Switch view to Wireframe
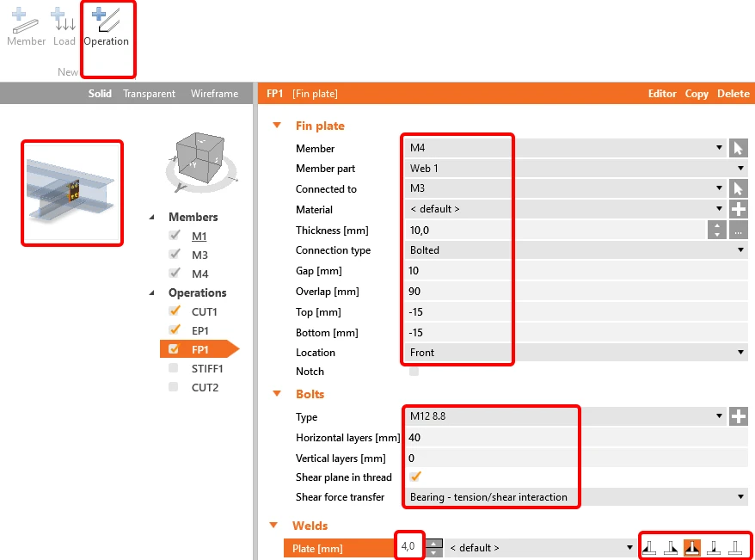 click(x=214, y=94)
